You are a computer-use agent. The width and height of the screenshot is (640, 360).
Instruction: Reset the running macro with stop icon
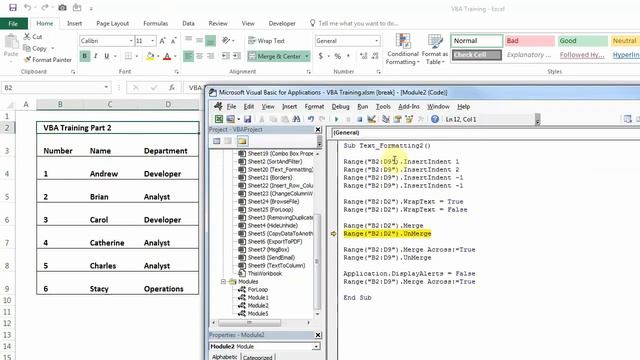[359, 119]
